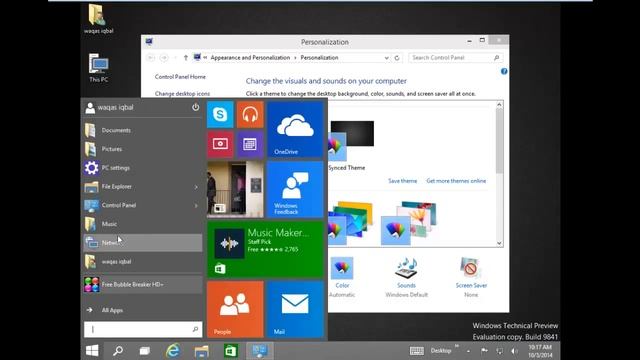Open the Screen Saver settings

[x=471, y=278]
